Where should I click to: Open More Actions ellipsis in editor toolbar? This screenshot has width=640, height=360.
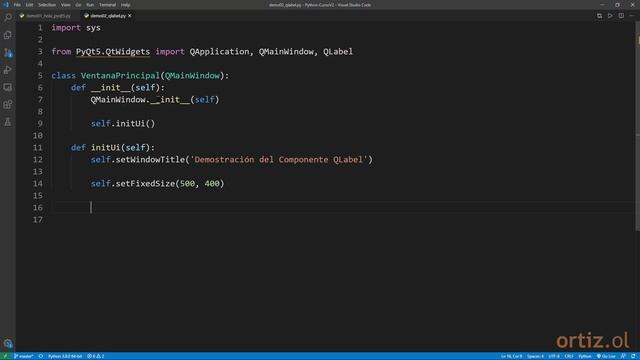click(632, 16)
